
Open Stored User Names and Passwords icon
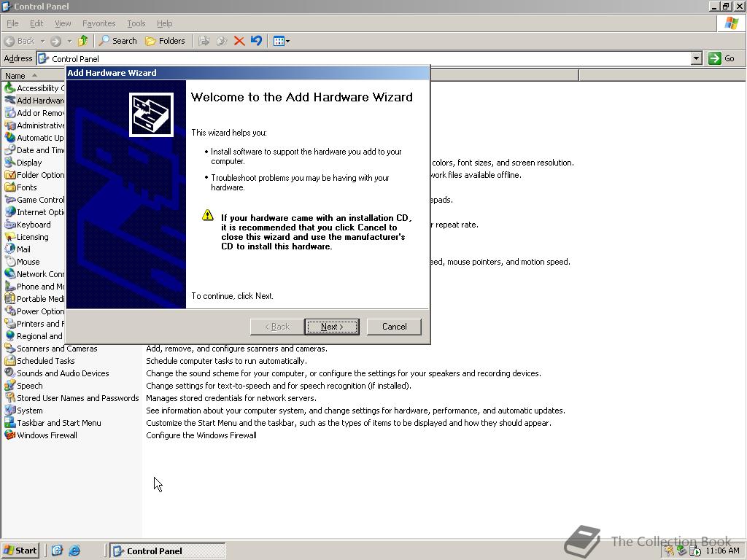[10, 397]
